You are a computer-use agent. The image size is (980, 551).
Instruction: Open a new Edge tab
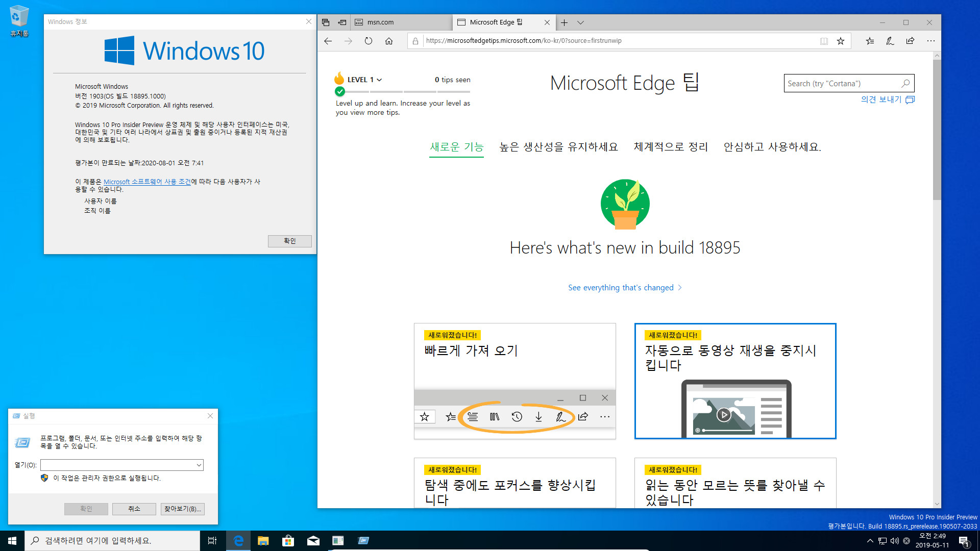(564, 22)
